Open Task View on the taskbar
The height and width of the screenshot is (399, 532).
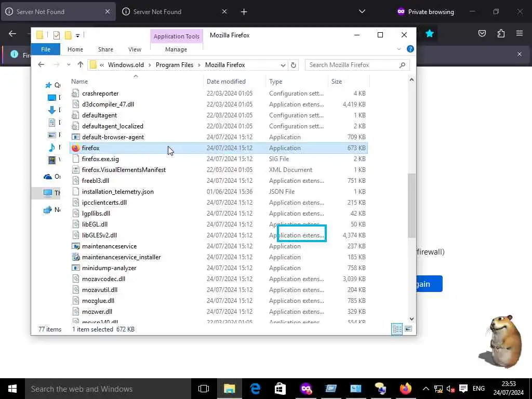click(204, 389)
